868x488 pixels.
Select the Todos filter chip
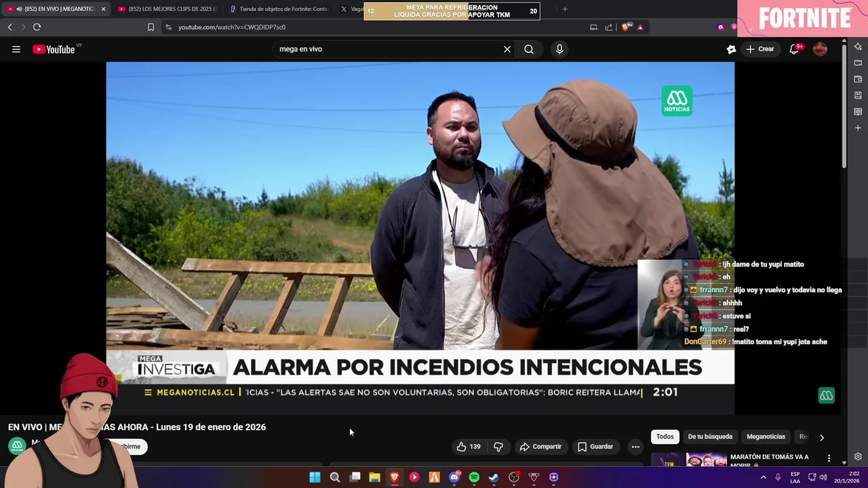click(665, 437)
